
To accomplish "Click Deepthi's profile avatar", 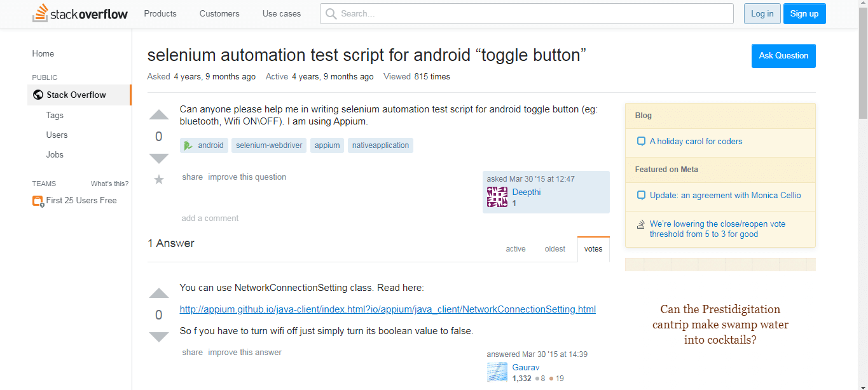I will point(497,196).
